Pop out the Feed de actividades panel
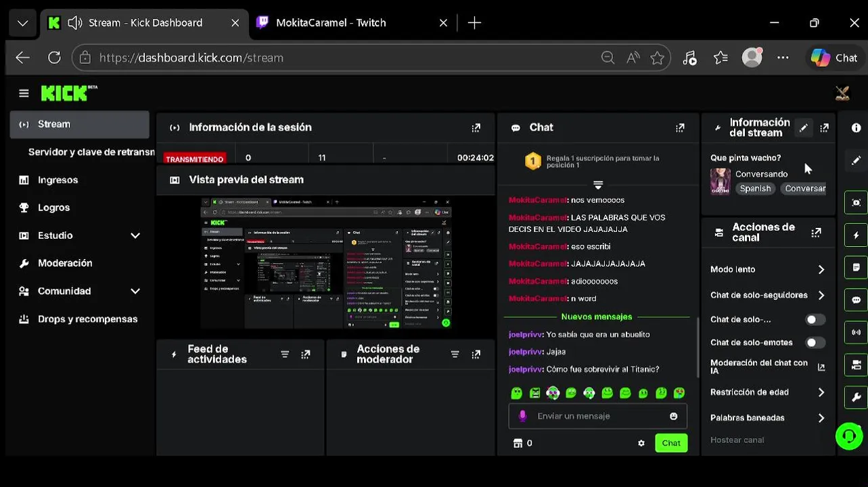Screen dimensions: 868x487 [x=306, y=354]
